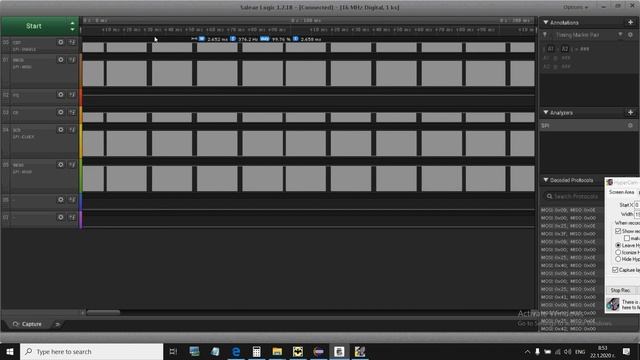Click the Width field in HyperCam
This screenshot has width=640, height=360.
637,214
